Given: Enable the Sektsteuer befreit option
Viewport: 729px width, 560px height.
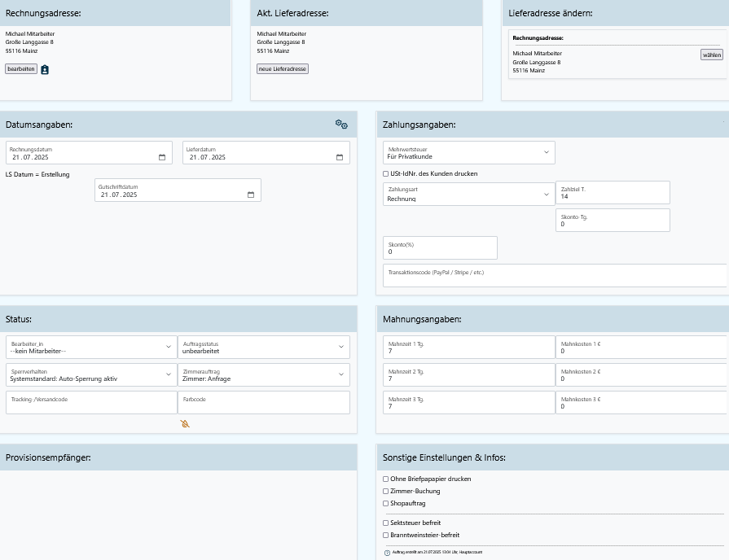Looking at the screenshot, I should [386, 523].
